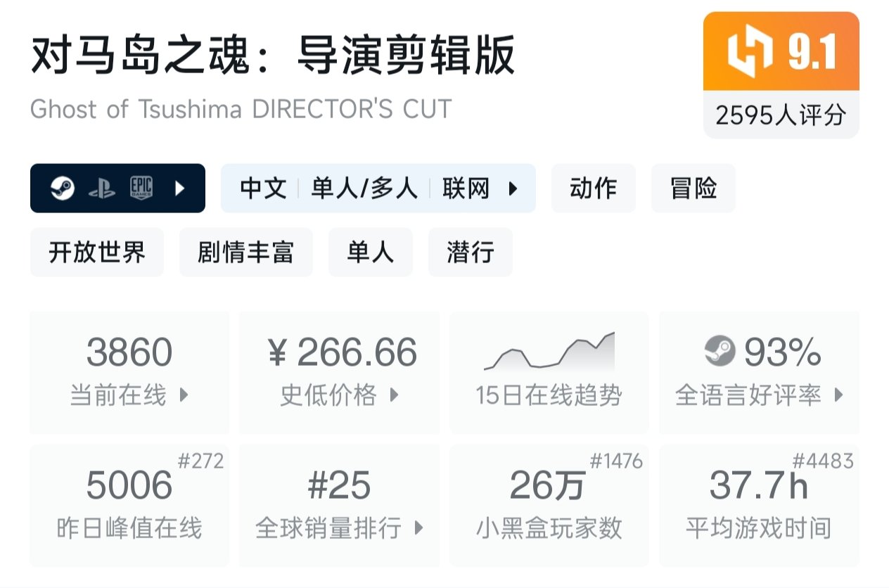Viewport: 889px width, 588px height.
Task: View the 2595人评分 ratings
Action: (x=781, y=115)
